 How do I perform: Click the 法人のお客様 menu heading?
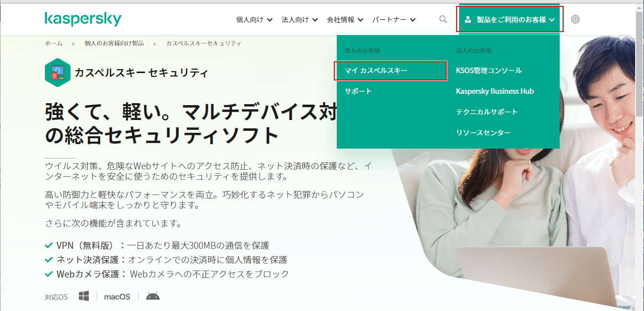474,51
